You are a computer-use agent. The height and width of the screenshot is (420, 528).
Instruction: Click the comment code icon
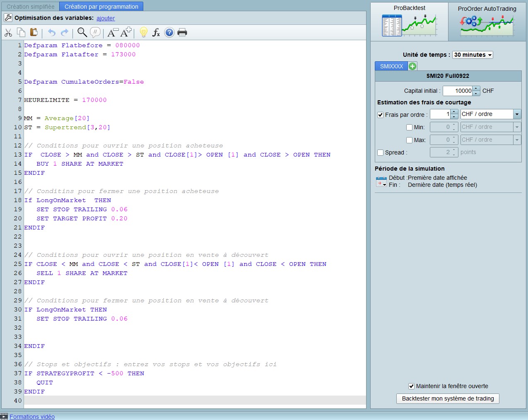[x=95, y=32]
